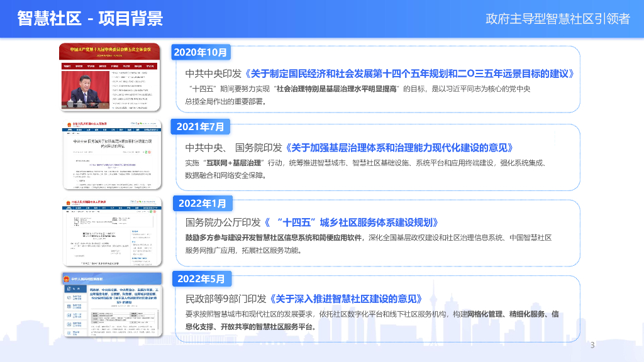Click the 2020年10月 date label
The height and width of the screenshot is (362, 644).
(x=201, y=52)
